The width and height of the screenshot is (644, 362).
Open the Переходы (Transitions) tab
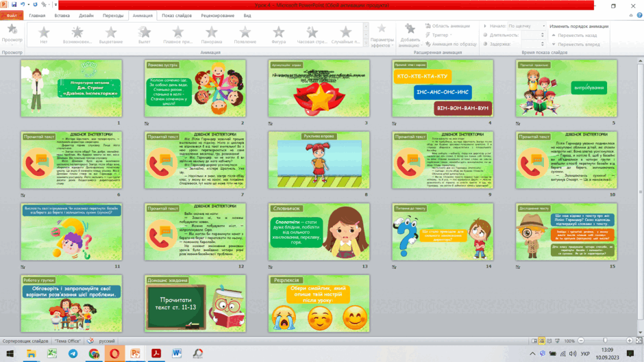coord(113,16)
